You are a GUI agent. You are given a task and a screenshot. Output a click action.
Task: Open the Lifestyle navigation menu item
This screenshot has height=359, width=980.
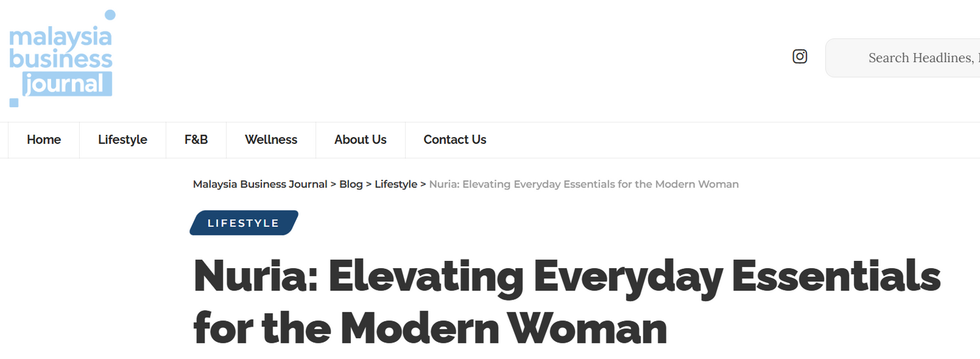(122, 139)
